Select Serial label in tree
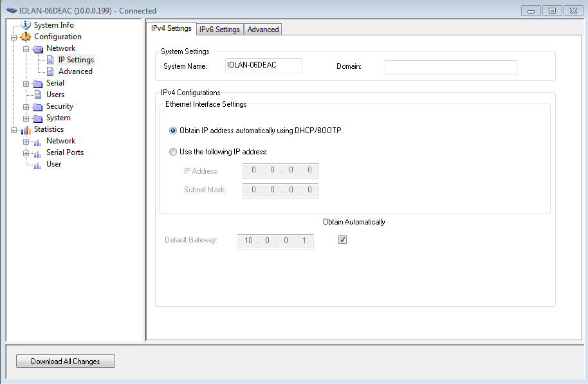588x384 pixels. 55,83
